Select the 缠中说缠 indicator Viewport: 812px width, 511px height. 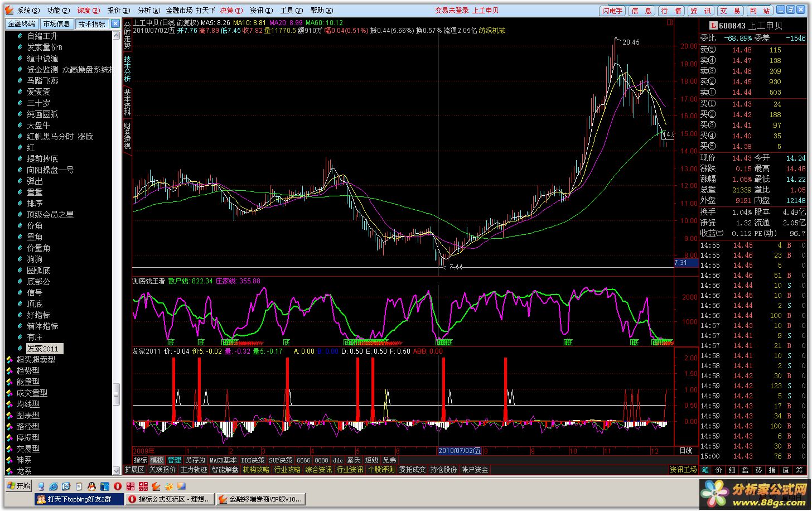tap(42, 59)
